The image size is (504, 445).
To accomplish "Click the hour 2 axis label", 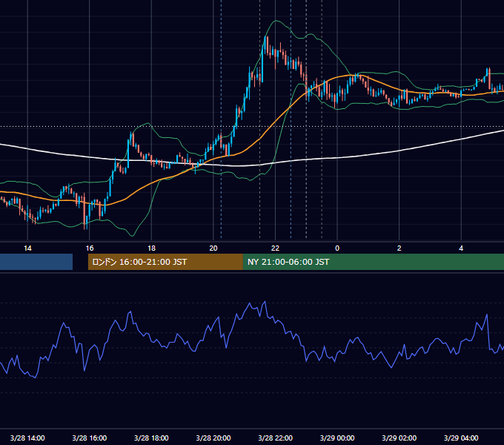I will pyautogui.click(x=399, y=248).
